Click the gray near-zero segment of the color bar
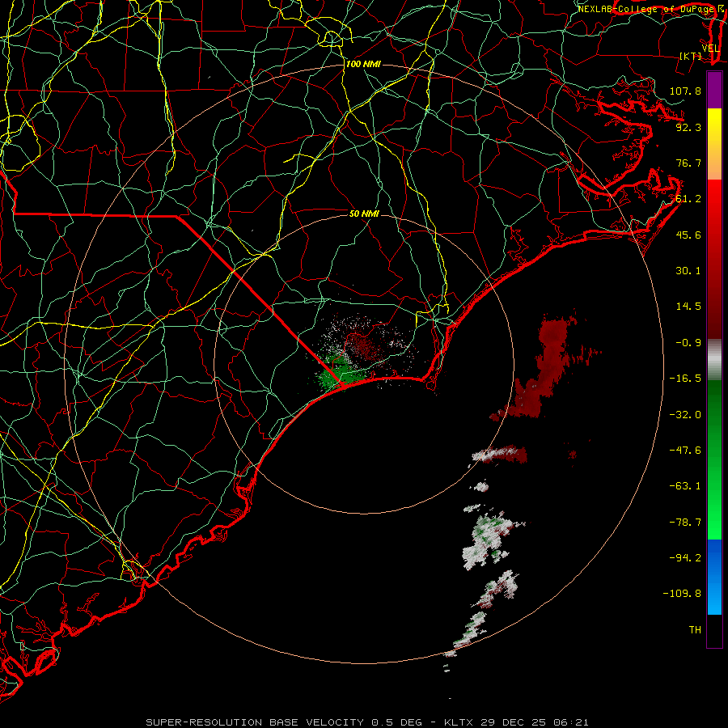 click(714, 360)
